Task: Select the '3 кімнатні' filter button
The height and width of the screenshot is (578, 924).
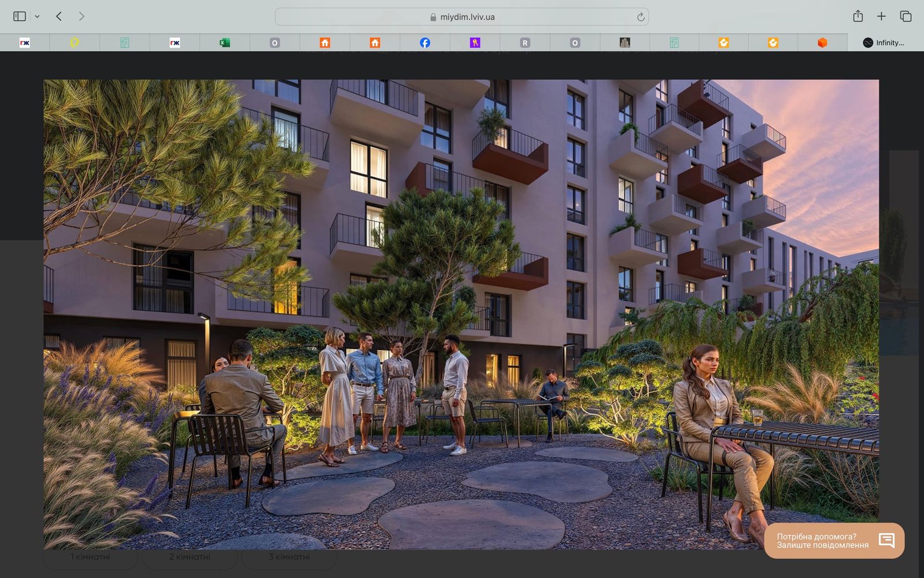Action: click(289, 557)
